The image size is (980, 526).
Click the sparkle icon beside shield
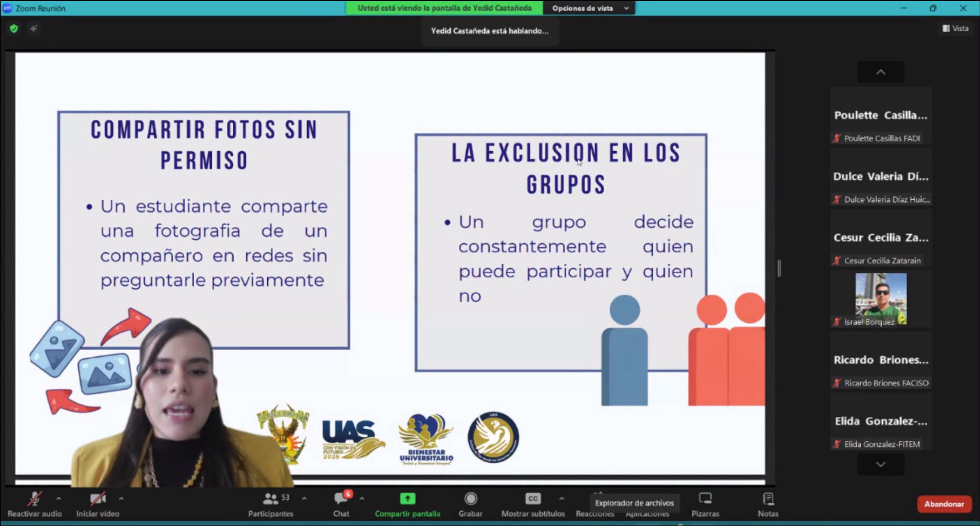(34, 29)
